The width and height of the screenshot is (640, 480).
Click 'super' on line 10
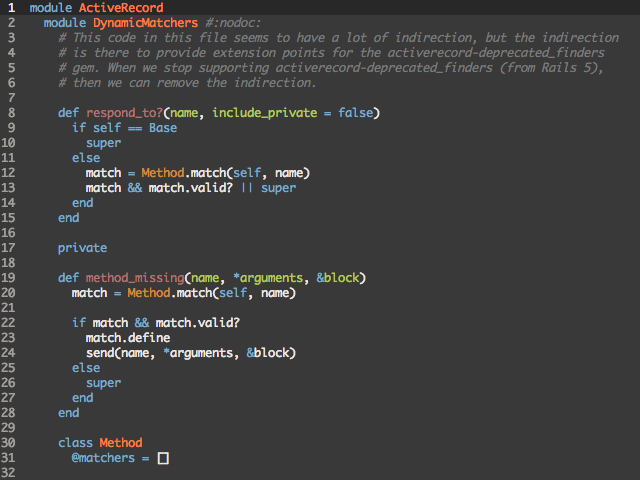point(103,143)
